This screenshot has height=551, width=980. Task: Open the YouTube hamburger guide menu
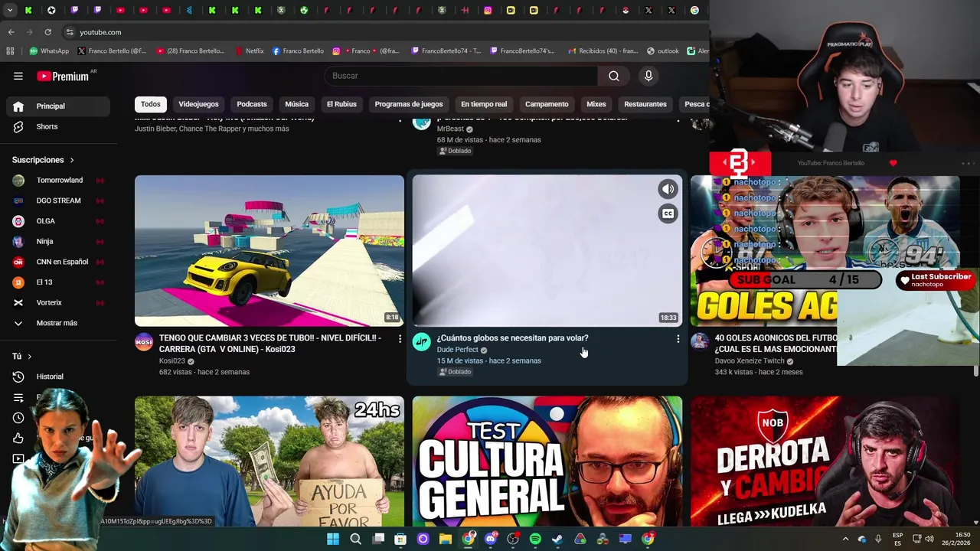18,76
